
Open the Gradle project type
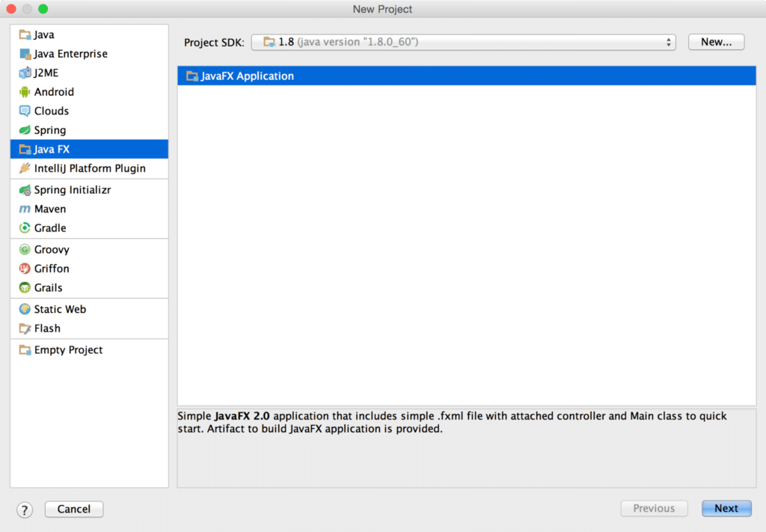[25, 227]
